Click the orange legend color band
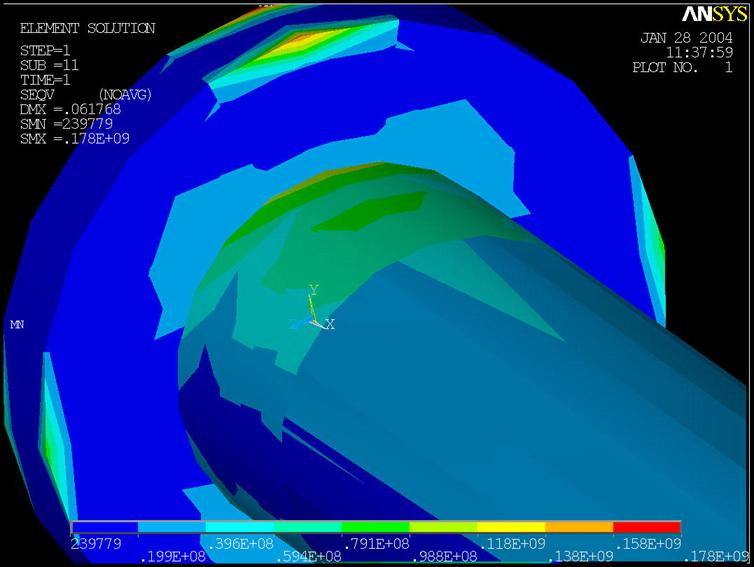The height and width of the screenshot is (567, 754). (579, 527)
